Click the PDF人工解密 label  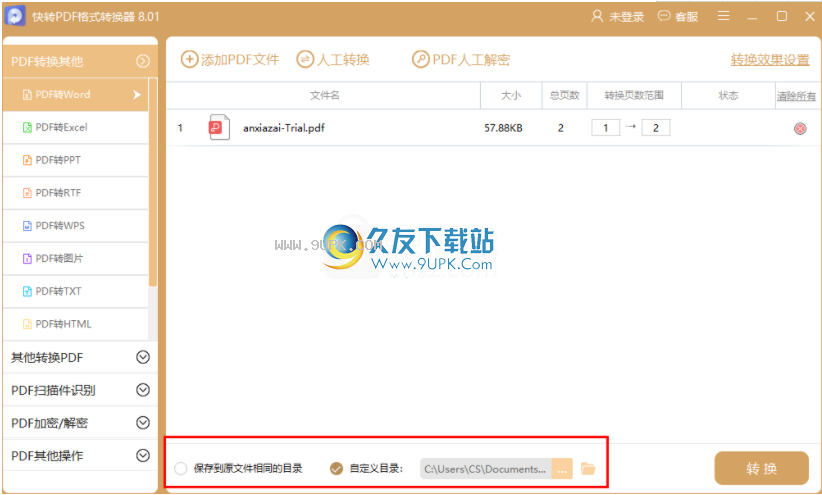point(471,60)
